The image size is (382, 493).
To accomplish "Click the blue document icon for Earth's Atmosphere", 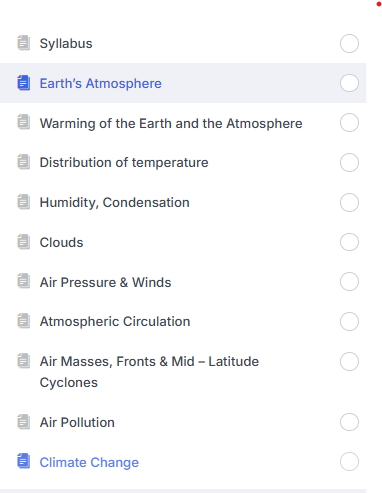I will click(x=24, y=83).
